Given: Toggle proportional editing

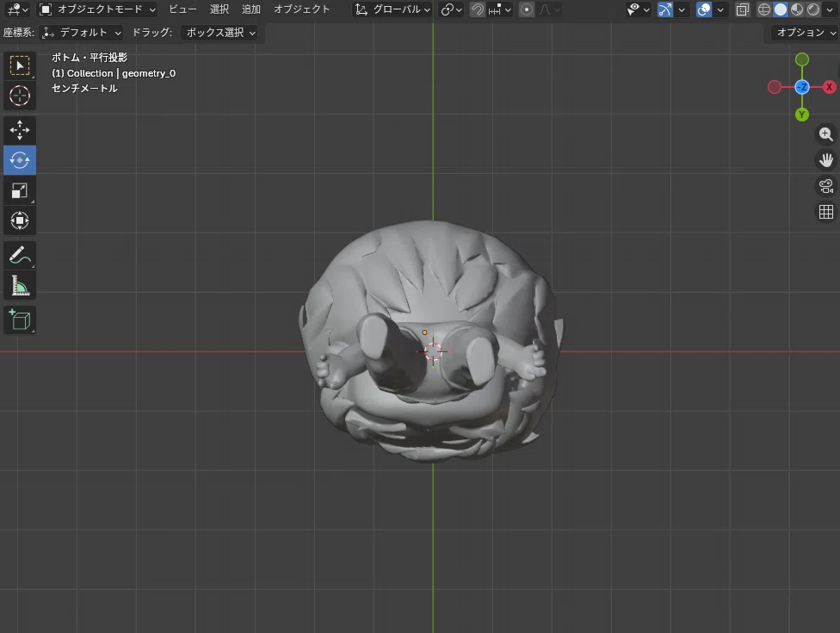Looking at the screenshot, I should point(527,9).
